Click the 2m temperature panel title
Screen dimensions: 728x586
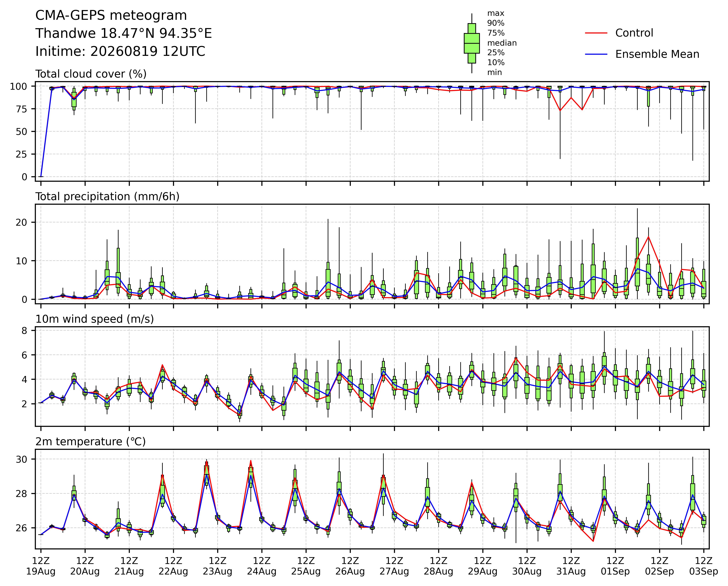90,442
